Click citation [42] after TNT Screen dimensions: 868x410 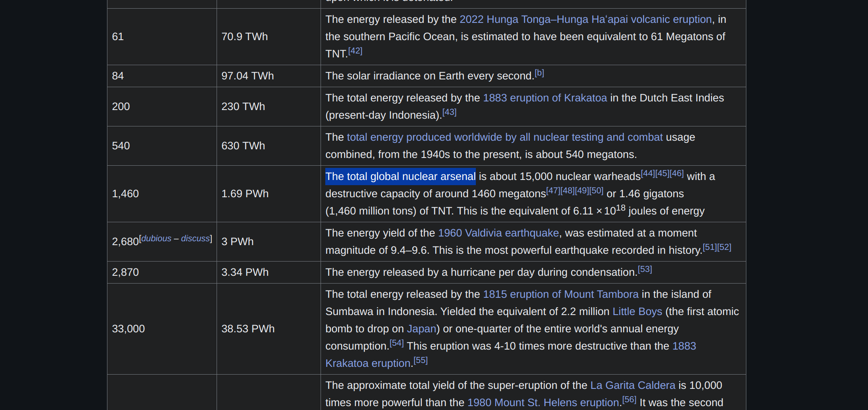[x=355, y=51]
